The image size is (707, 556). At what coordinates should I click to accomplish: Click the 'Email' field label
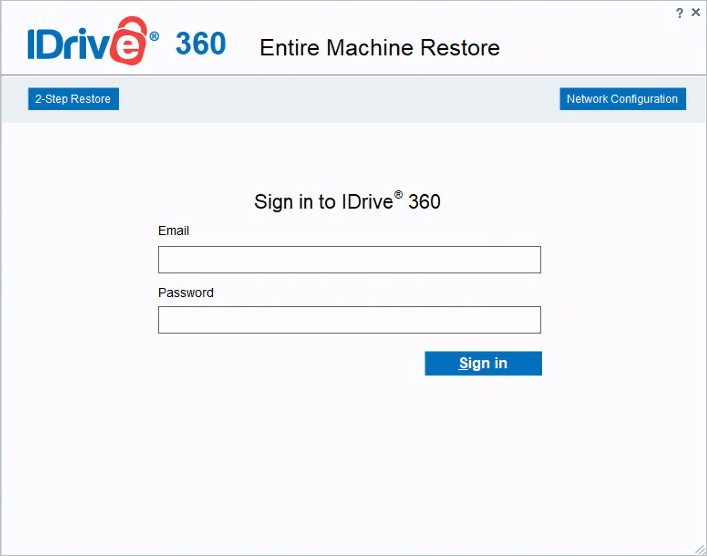tap(174, 231)
